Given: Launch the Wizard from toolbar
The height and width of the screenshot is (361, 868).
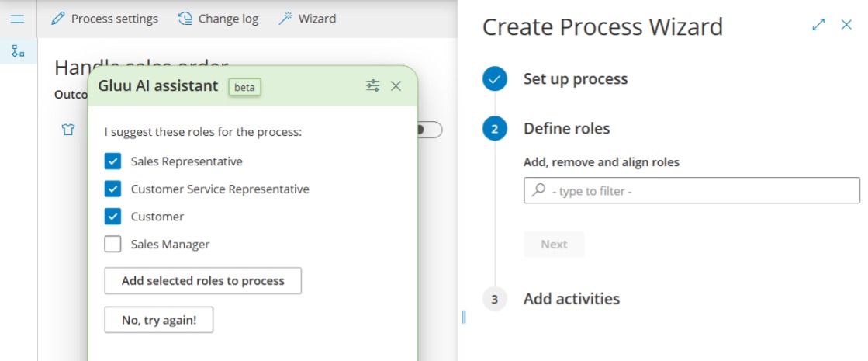Looking at the screenshot, I should [x=308, y=19].
